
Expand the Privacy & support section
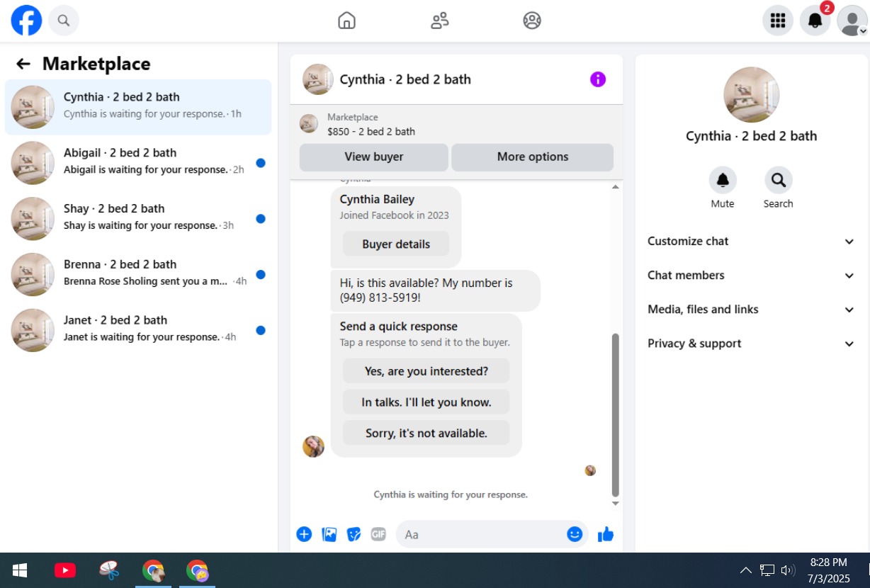click(751, 344)
